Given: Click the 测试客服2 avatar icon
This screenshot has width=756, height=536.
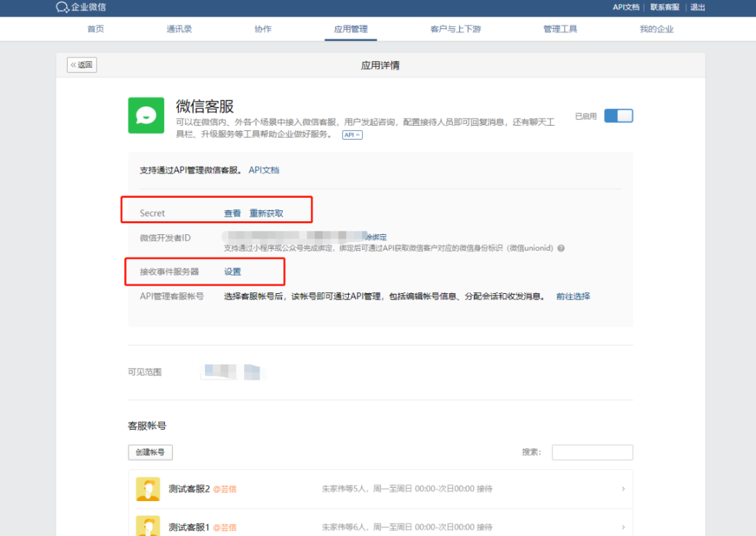Looking at the screenshot, I should [x=148, y=489].
